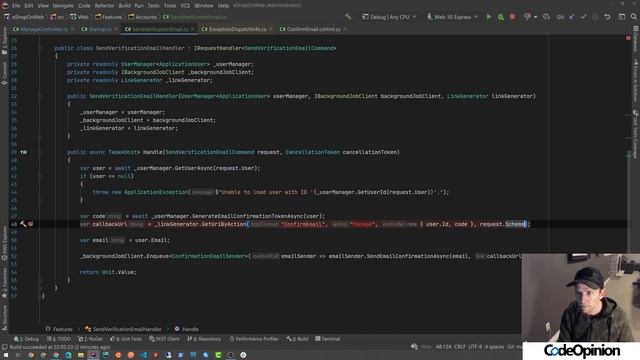Open the Explorer side panel
Image resolution: width=640 pixels, height=360 pixels.
tap(4, 40)
